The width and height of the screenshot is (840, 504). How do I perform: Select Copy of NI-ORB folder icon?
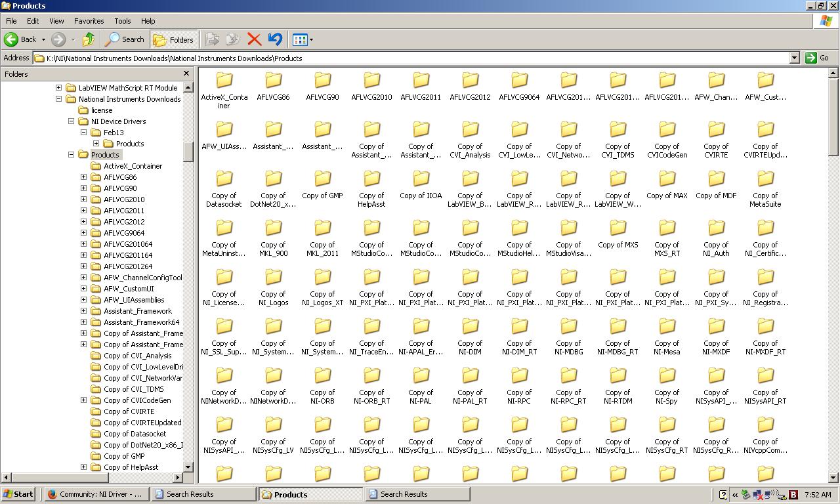[322, 375]
